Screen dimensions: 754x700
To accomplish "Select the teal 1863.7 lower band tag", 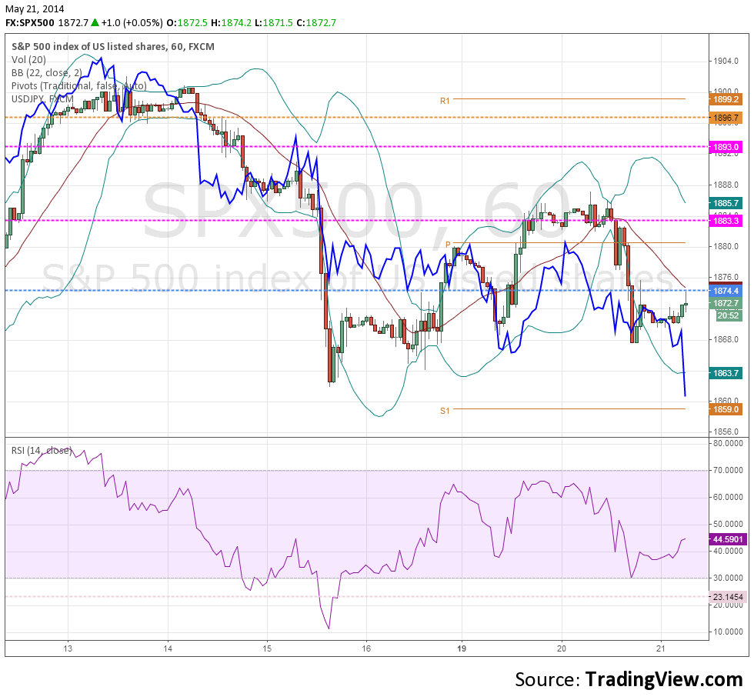I will [726, 373].
